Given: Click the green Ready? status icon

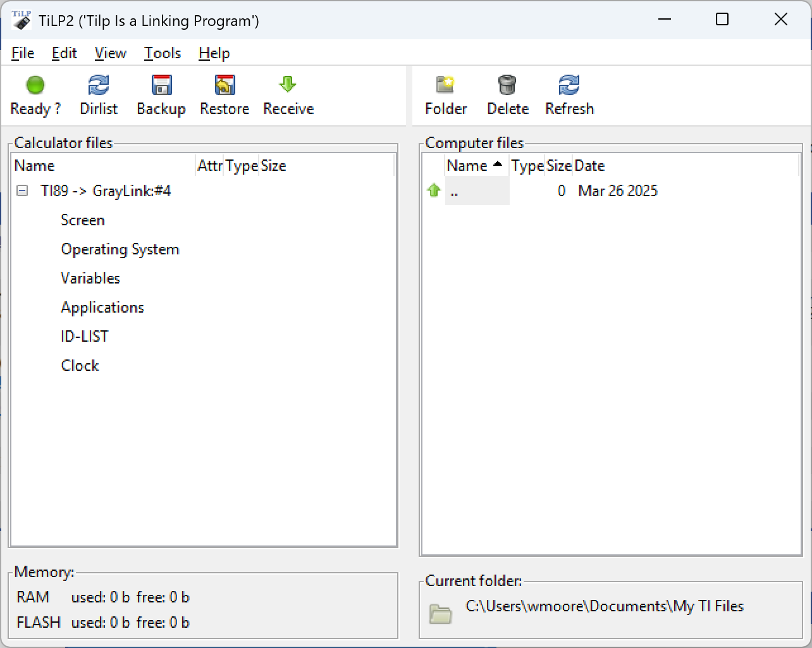Looking at the screenshot, I should click(35, 85).
